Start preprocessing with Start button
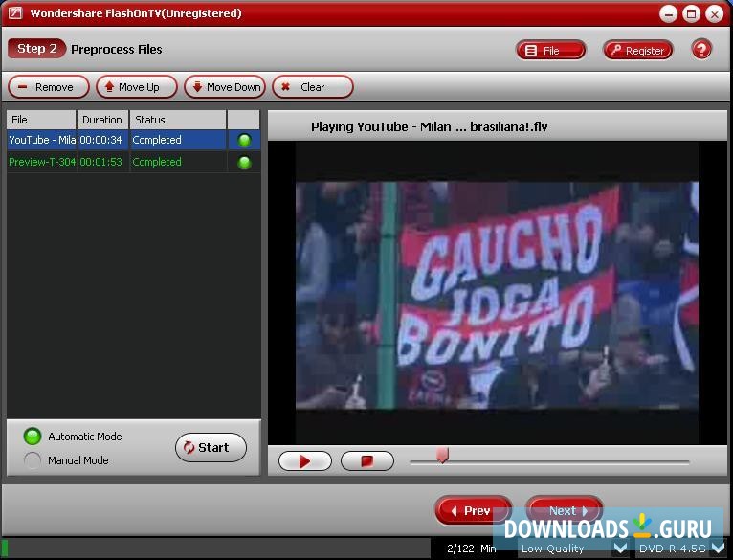733x560 pixels. [211, 448]
